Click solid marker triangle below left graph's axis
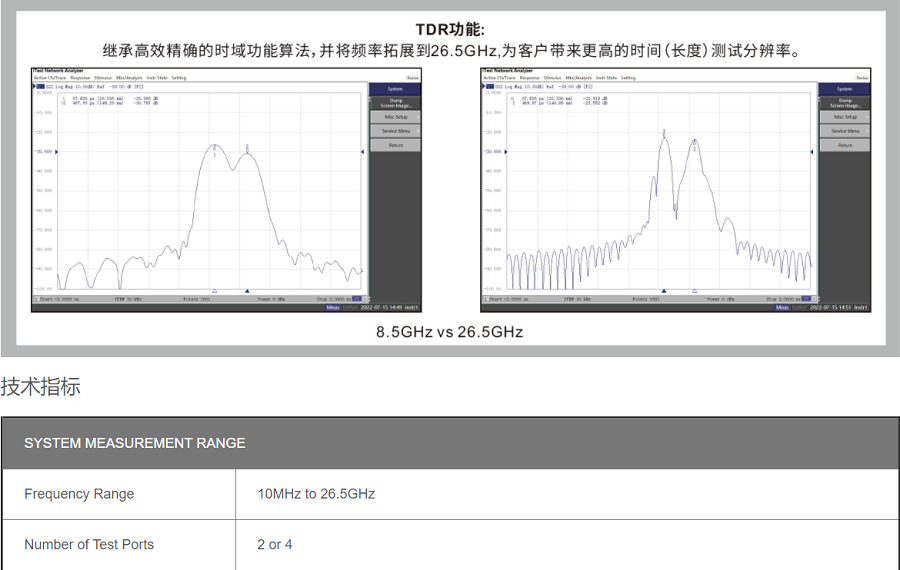This screenshot has height=570, width=900. tap(247, 291)
